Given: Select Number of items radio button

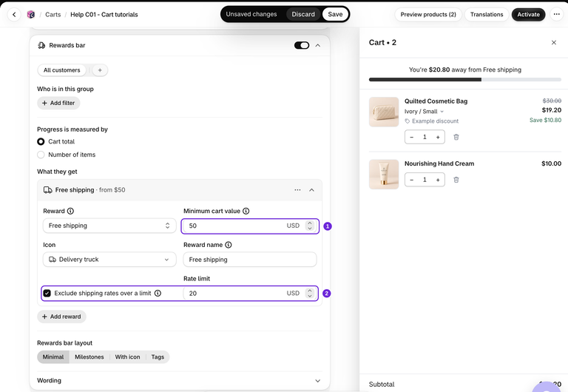Looking at the screenshot, I should point(41,155).
